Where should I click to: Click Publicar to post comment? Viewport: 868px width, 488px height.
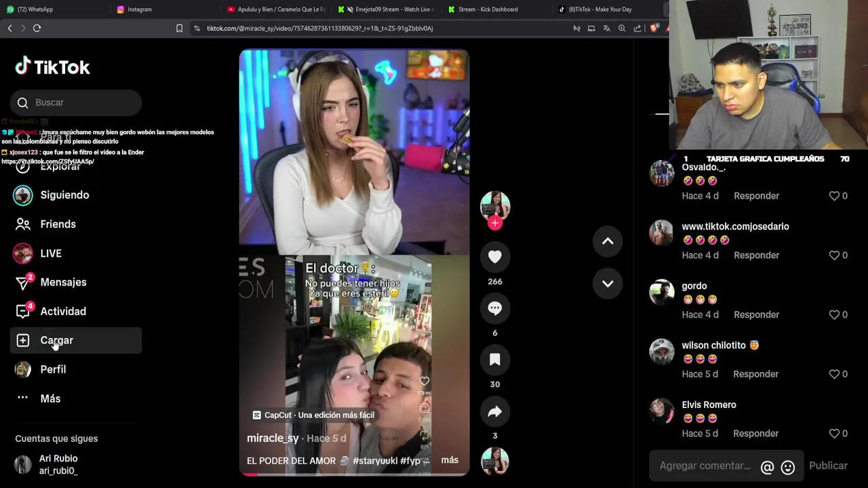point(828,466)
